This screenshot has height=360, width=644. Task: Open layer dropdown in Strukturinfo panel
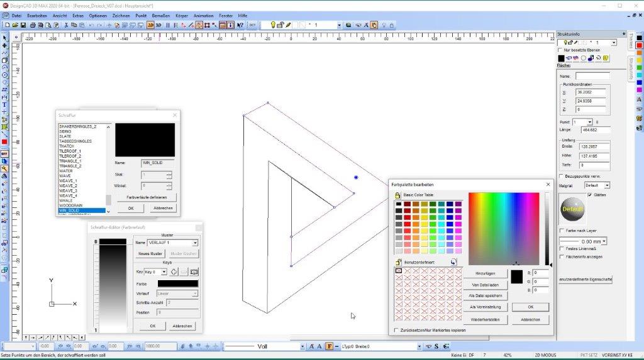pyautogui.click(x=614, y=43)
